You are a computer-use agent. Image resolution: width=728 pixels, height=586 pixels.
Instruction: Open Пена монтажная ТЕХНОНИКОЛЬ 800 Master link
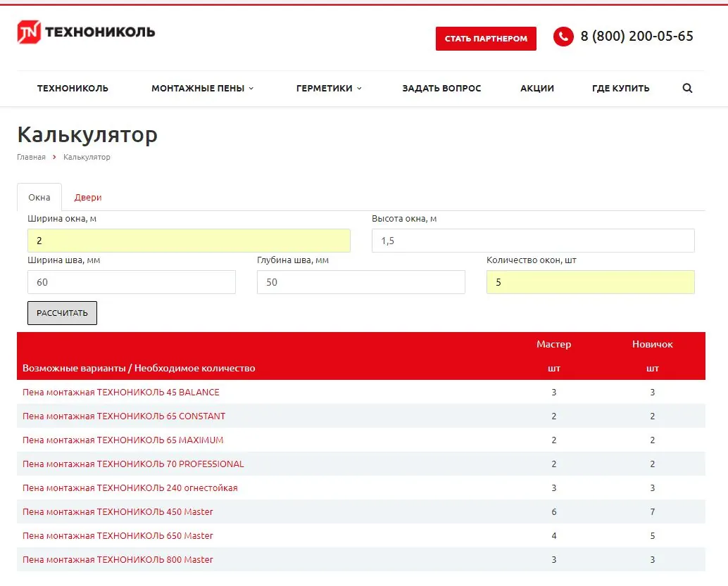(118, 559)
